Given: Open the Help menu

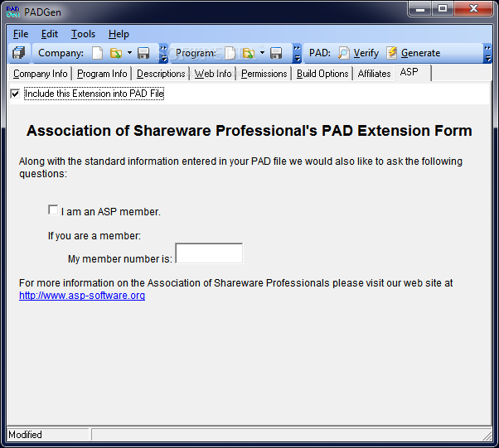Looking at the screenshot, I should [x=119, y=34].
